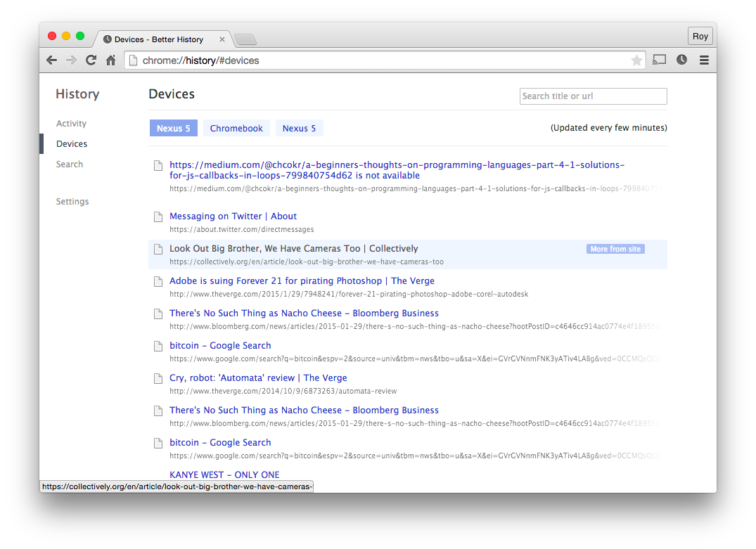The width and height of the screenshot is (756, 549).
Task: Click the page icon beside Adobe is suing Forever 21
Action: point(158,281)
